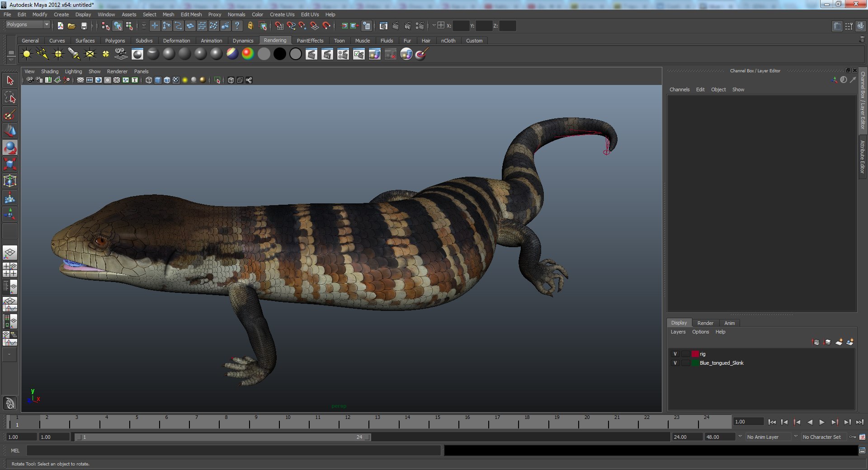Open scene with folder icon
The image size is (868, 470).
71,26
